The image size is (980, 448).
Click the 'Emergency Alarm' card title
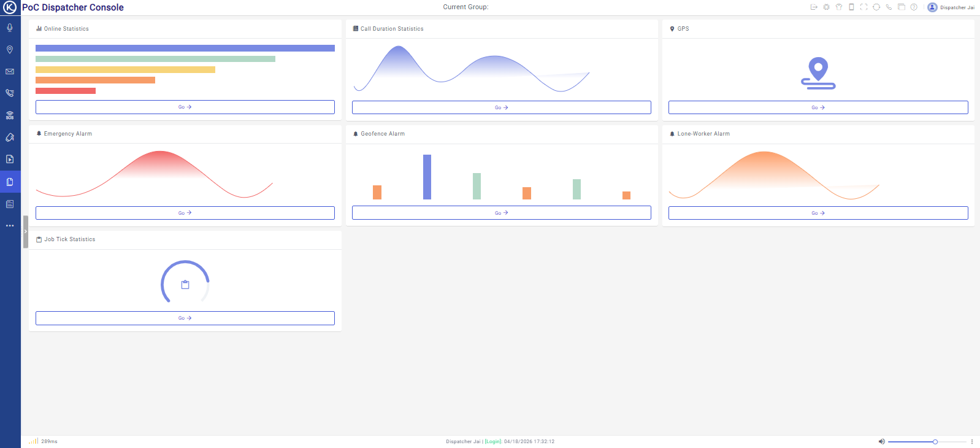point(68,134)
